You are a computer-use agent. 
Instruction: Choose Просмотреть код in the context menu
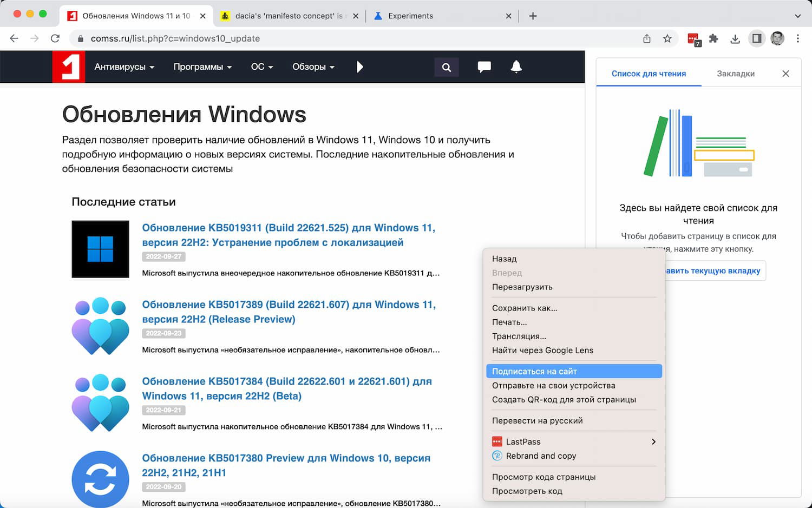574,491
